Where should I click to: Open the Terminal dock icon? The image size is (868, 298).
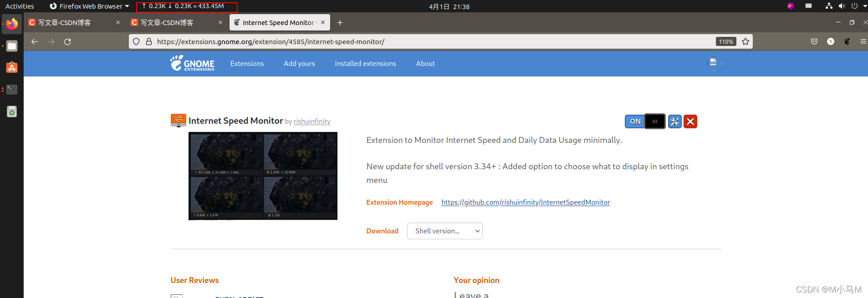click(x=12, y=90)
